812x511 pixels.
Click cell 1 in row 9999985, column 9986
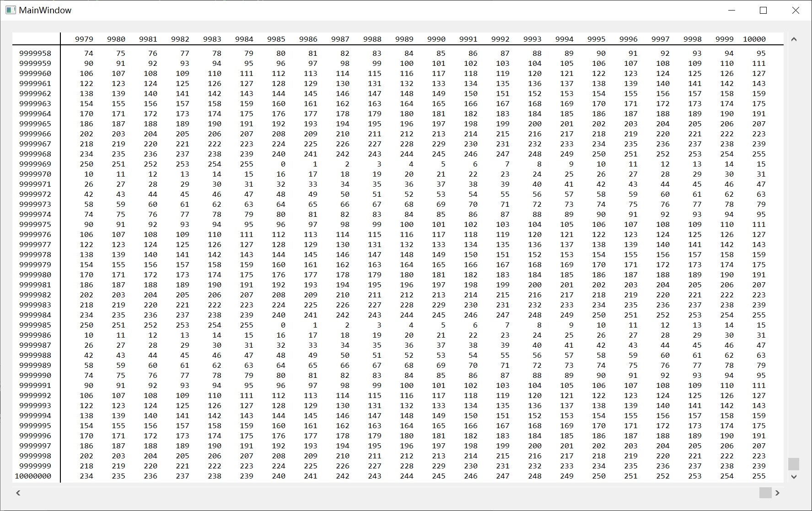pos(315,325)
